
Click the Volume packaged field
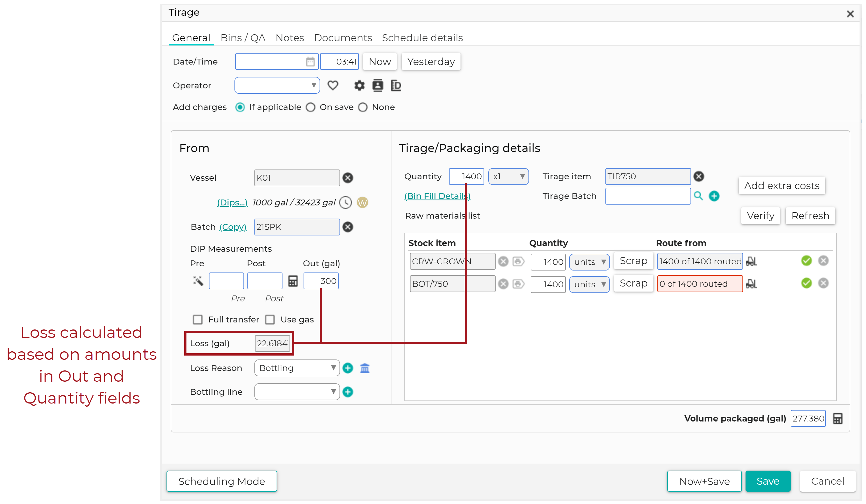pos(808,419)
